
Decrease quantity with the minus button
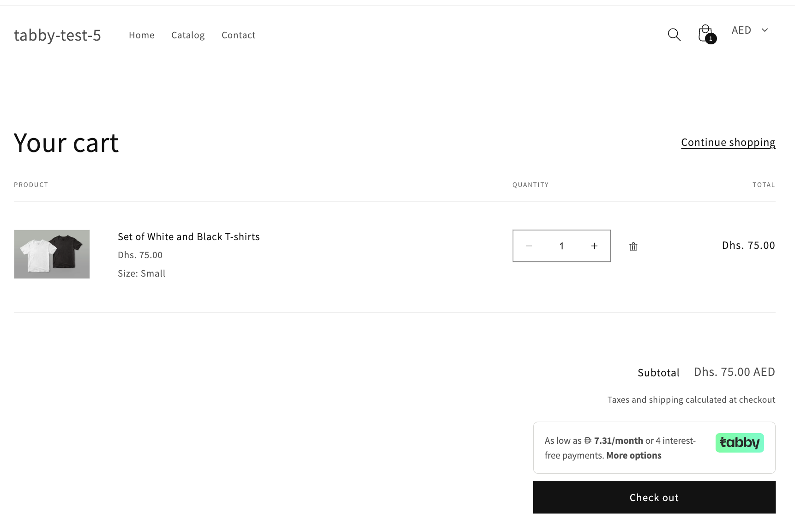click(529, 246)
